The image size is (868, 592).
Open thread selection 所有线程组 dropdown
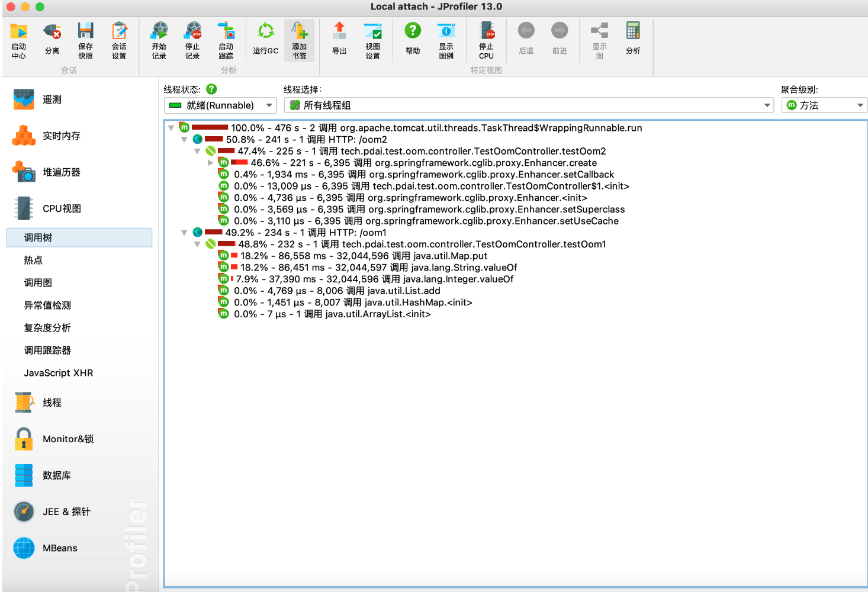coord(529,105)
